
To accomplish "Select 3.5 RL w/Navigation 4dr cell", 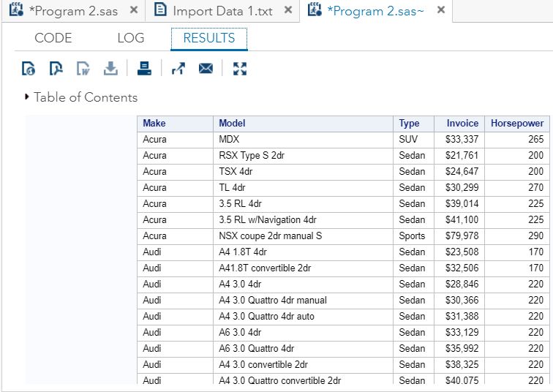I will coord(303,220).
